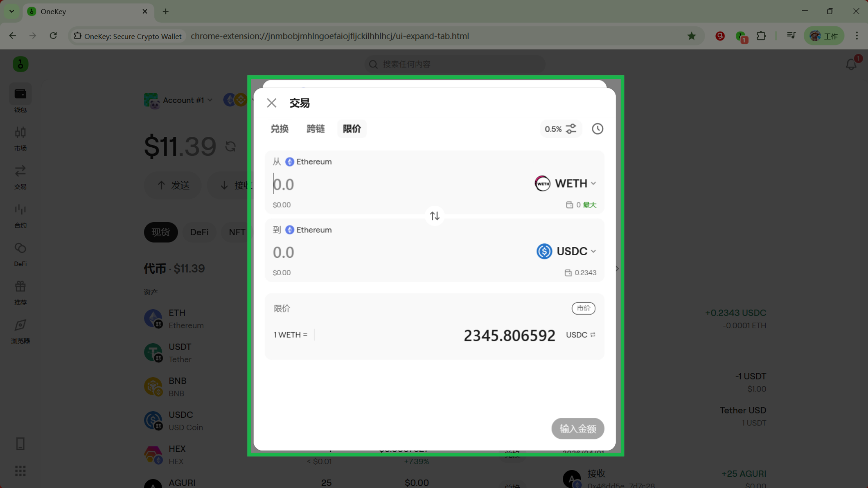Refresh the $11.39 balance
This screenshot has height=488, width=868.
click(x=230, y=147)
